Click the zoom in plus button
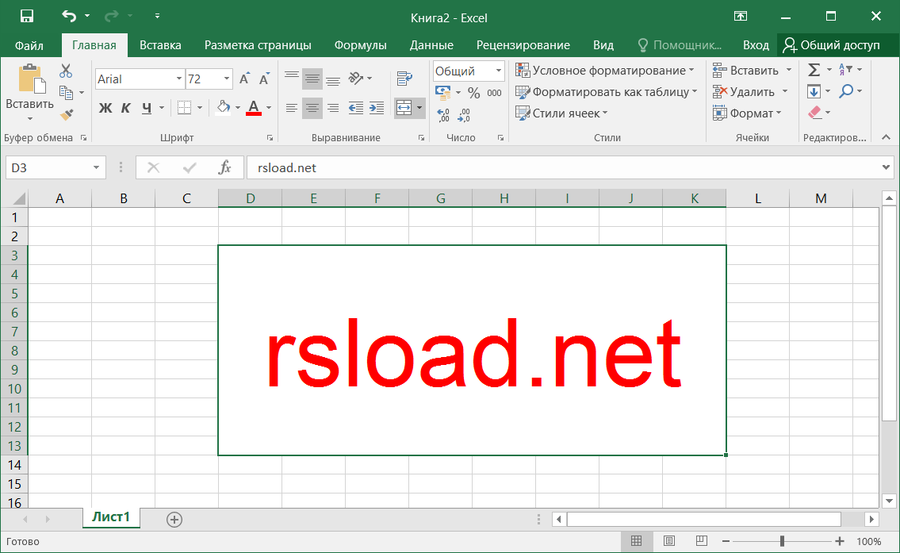This screenshot has width=900, height=553. (x=840, y=541)
